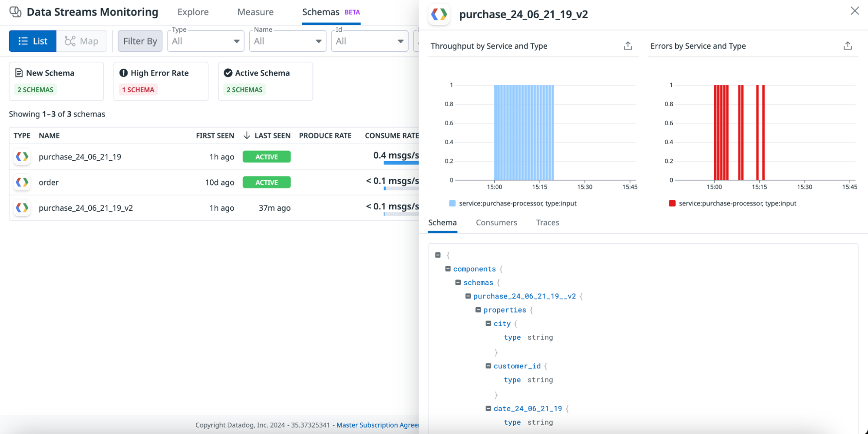
Task: Select the order schema name
Action: click(49, 182)
